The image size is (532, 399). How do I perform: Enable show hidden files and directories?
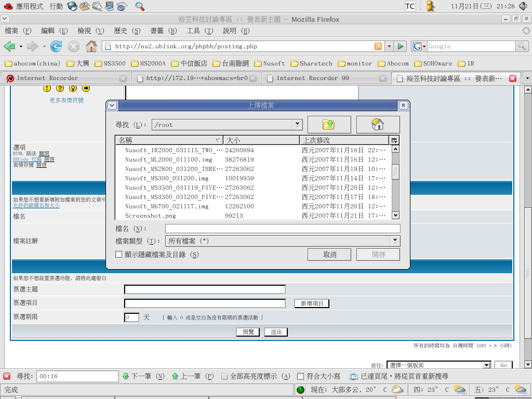pos(119,255)
